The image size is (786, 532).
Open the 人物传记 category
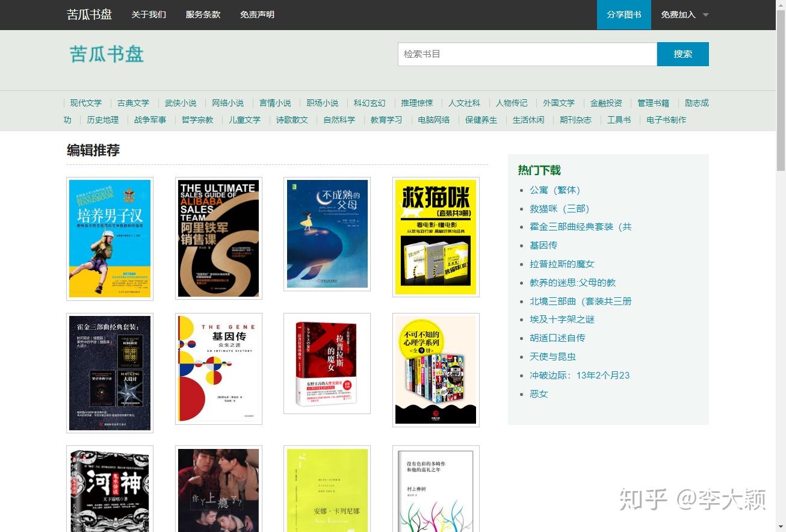pos(512,103)
